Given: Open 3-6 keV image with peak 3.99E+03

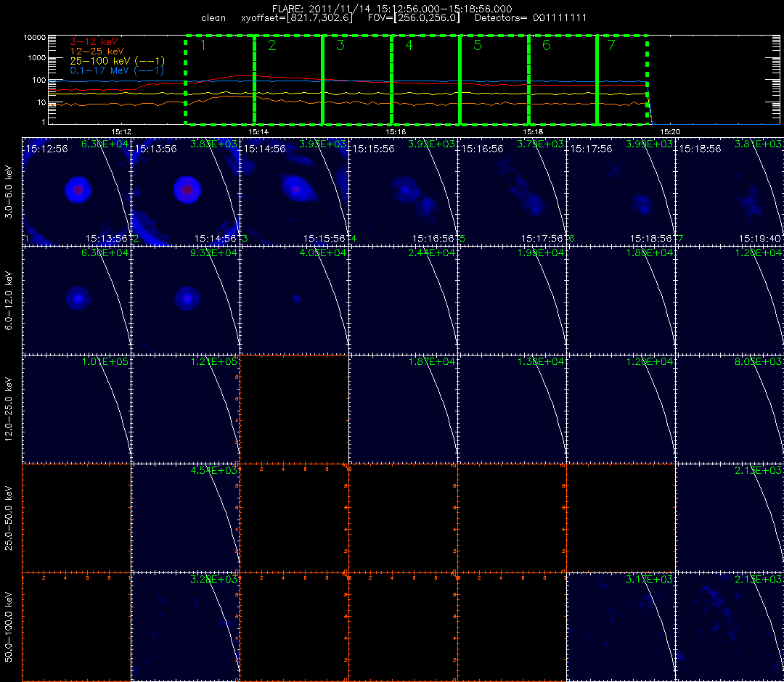Looking at the screenshot, I should click(x=621, y=192).
